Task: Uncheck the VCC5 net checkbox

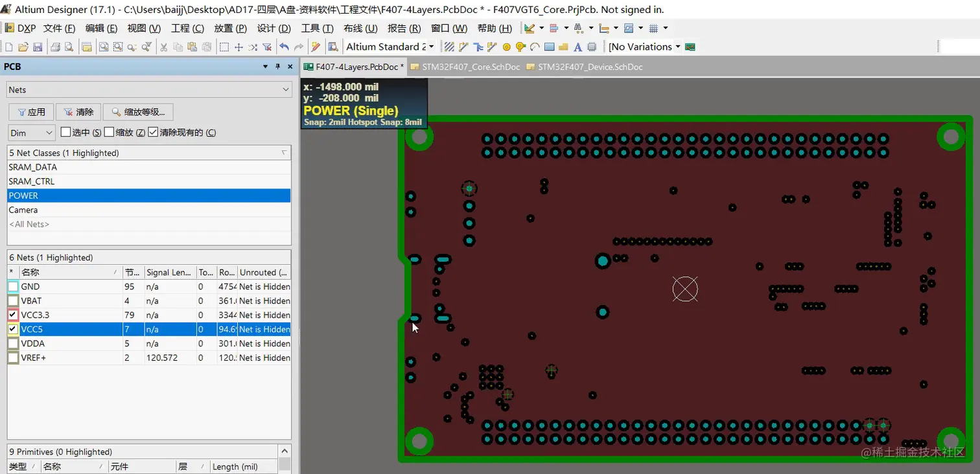Action: (14, 329)
